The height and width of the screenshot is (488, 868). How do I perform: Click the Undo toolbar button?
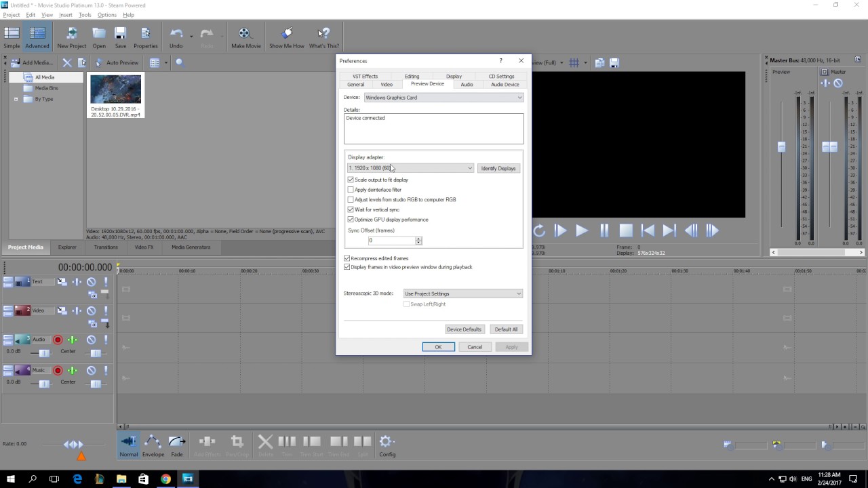[176, 38]
